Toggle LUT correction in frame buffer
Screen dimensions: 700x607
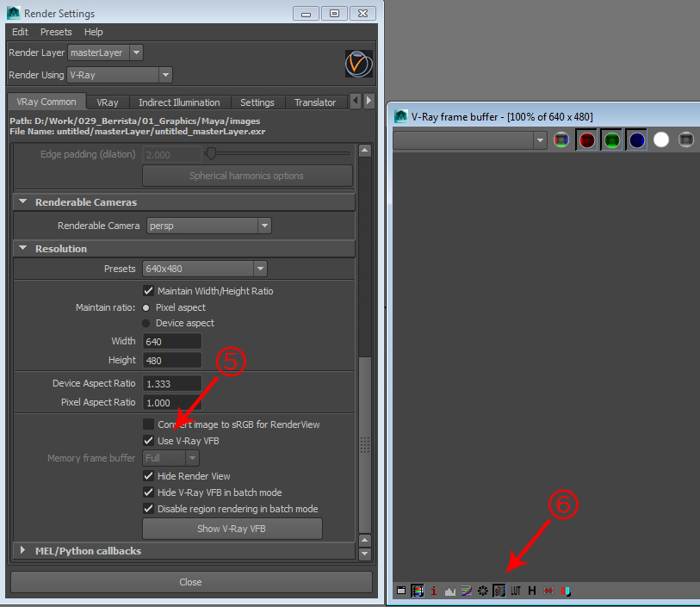tap(516, 591)
